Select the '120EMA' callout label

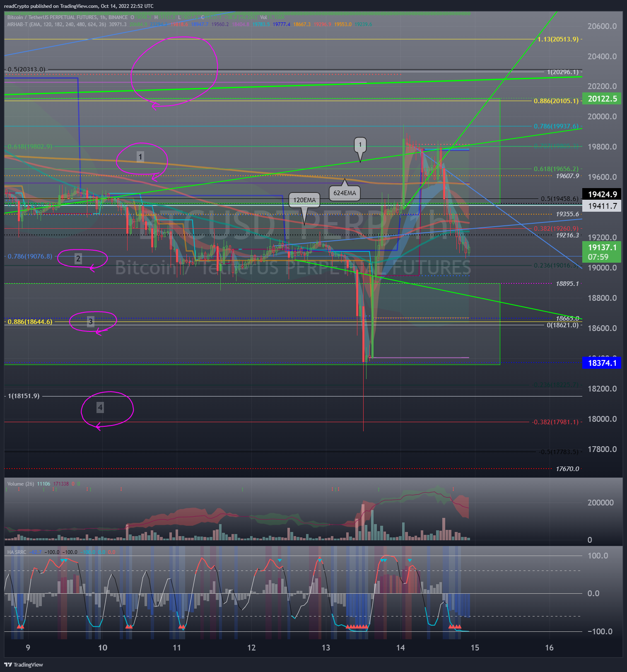coord(304,200)
